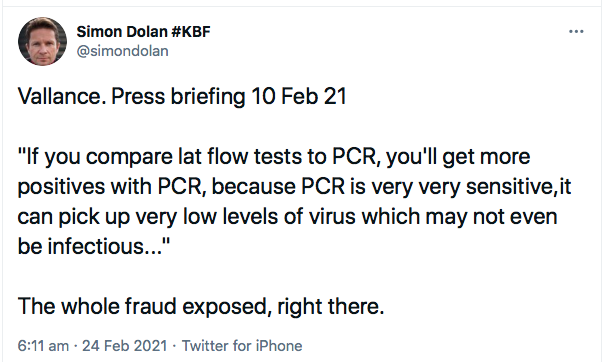The image size is (605, 362).
Task: Click Simon Dolan's profile avatar photo
Action: tap(42, 41)
